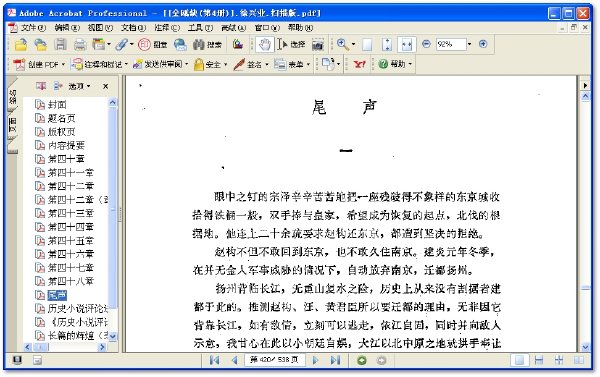Click the new bookmark icon in the panel
The height and width of the screenshot is (377, 600).
[x=41, y=86]
